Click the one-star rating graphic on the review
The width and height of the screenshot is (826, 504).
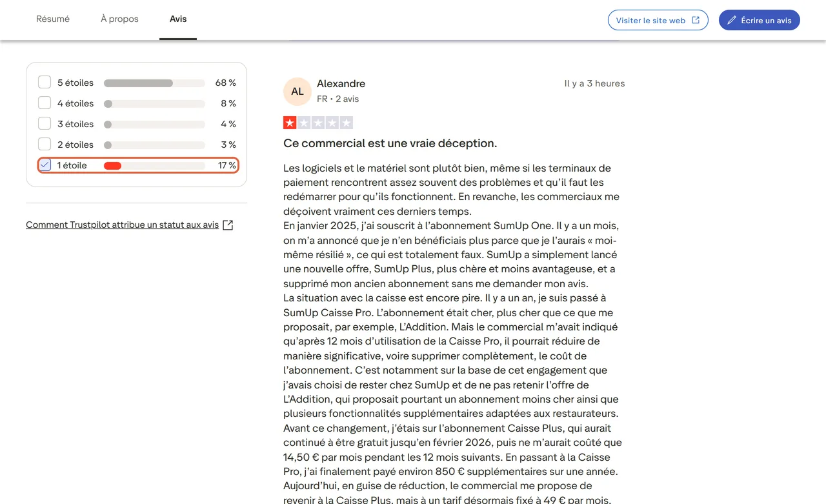(318, 123)
